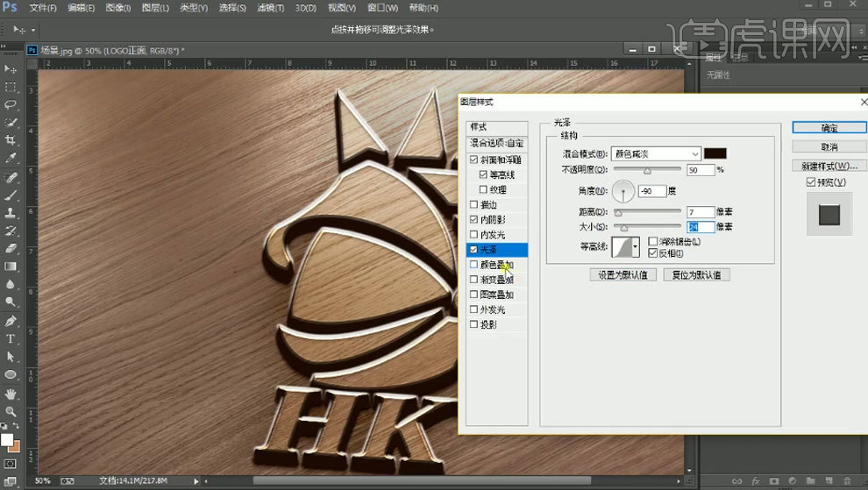Open the status bar document info arrow
The width and height of the screenshot is (868, 490).
(196, 481)
